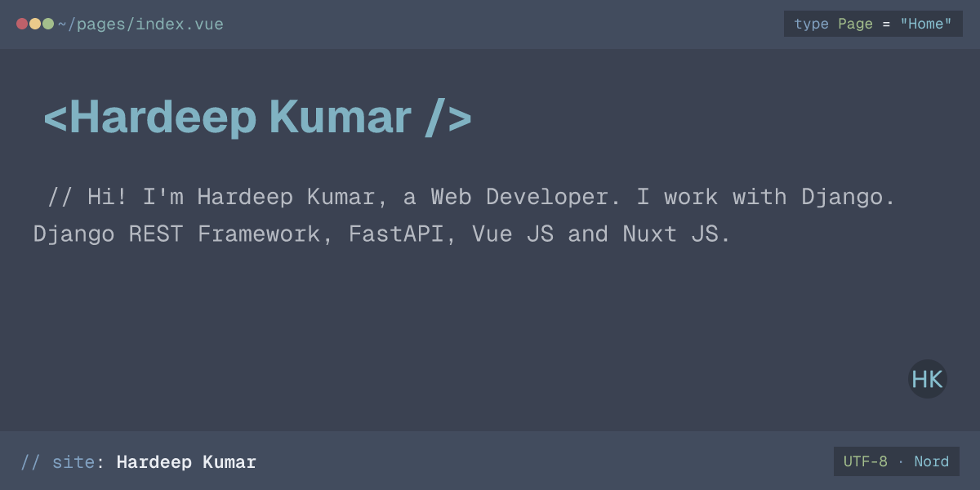Click the yellow window dot
Image resolution: width=980 pixels, height=490 pixels.
click(35, 24)
